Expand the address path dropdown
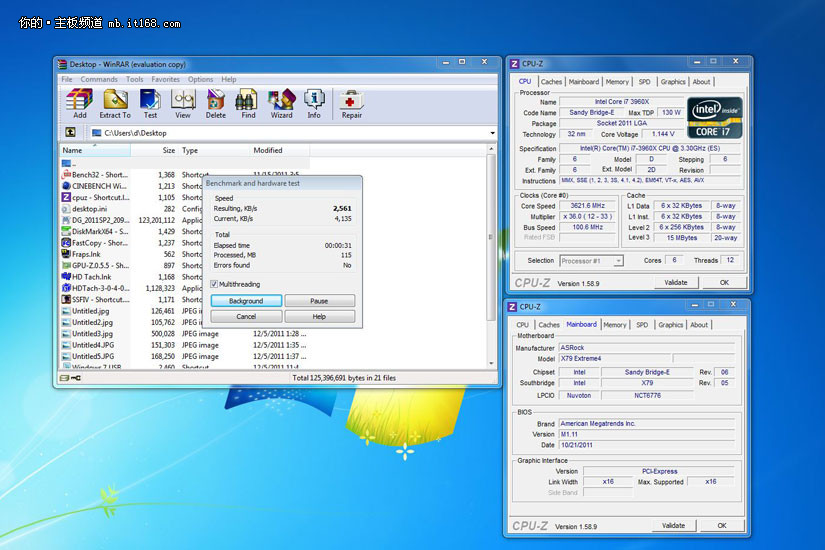This screenshot has height=550, width=825. click(493, 133)
